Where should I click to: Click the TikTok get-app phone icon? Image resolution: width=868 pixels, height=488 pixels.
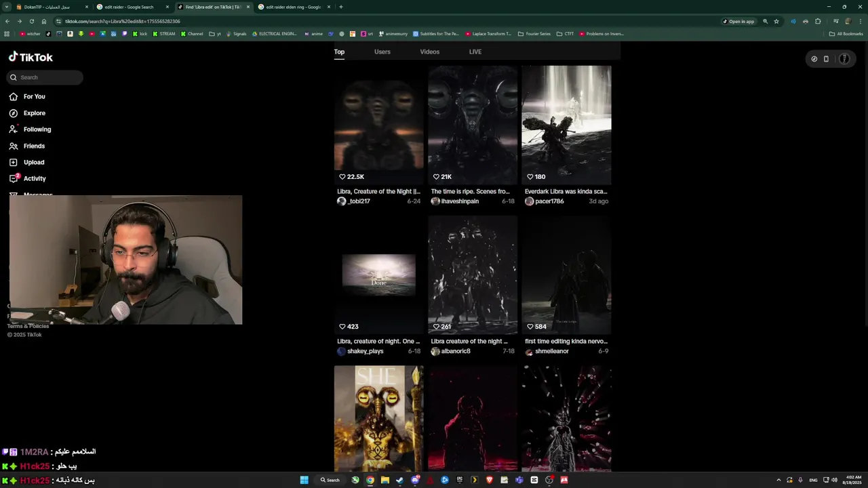(x=826, y=59)
